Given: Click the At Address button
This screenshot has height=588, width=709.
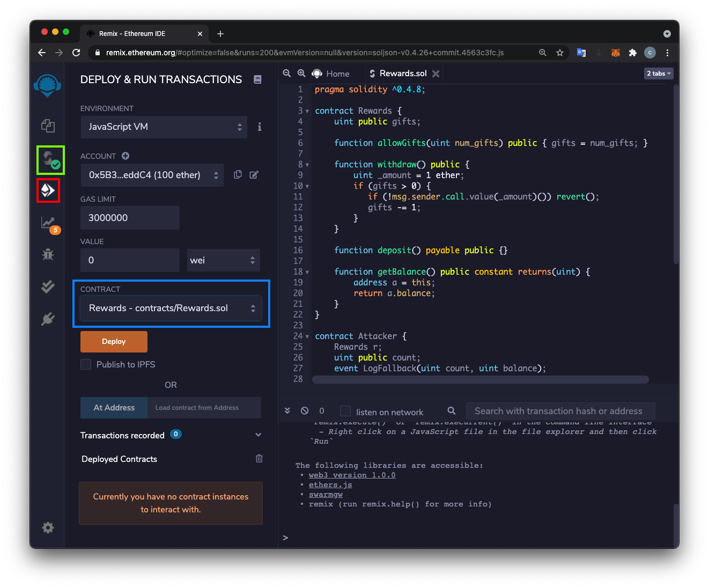Looking at the screenshot, I should point(114,408).
